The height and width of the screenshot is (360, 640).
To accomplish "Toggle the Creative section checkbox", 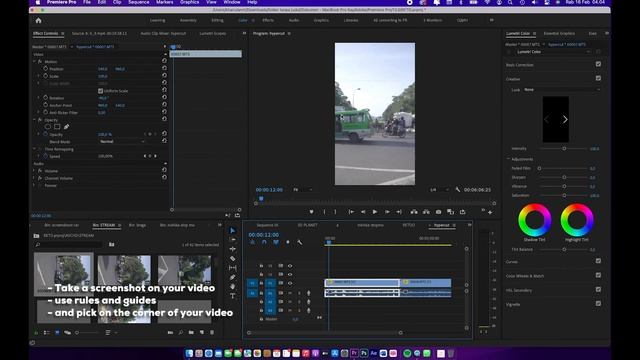I will click(598, 78).
